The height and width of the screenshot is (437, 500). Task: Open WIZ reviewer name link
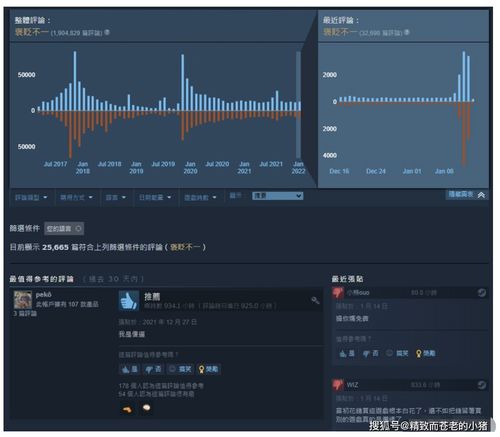[353, 385]
